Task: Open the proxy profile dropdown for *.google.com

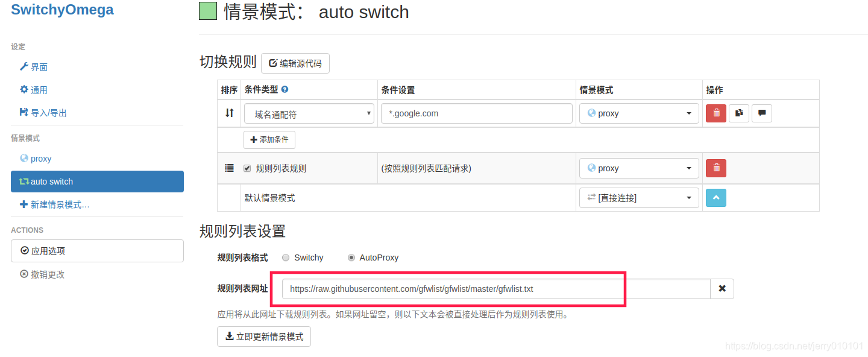Action: pos(639,113)
